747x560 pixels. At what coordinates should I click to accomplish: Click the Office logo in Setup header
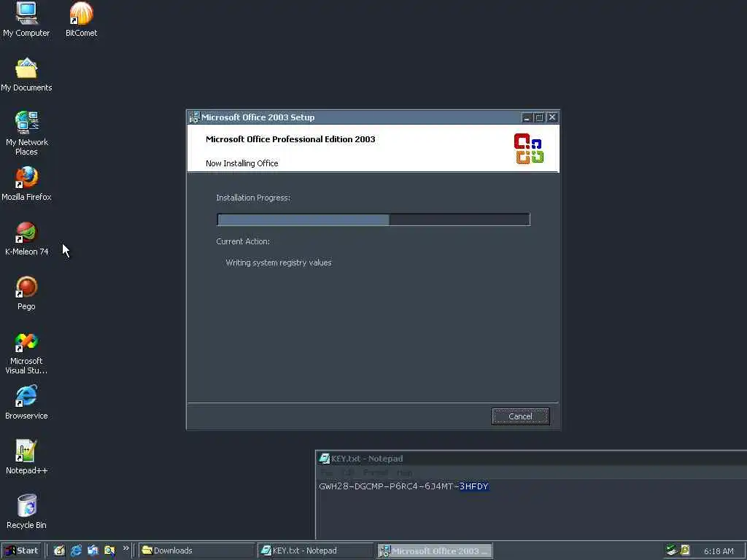(528, 149)
